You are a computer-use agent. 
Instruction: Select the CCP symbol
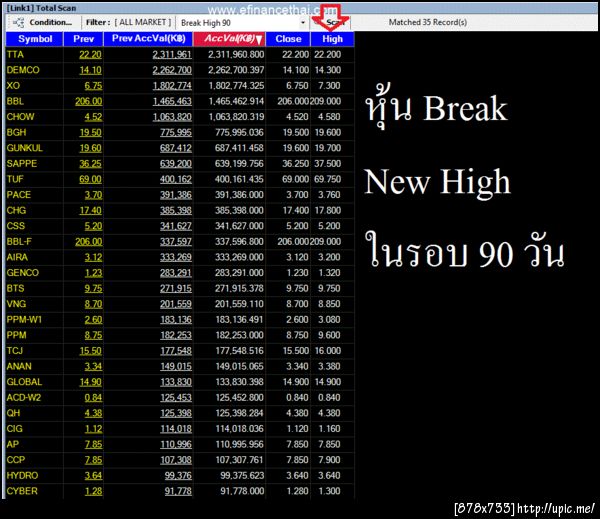pyautogui.click(x=16, y=460)
